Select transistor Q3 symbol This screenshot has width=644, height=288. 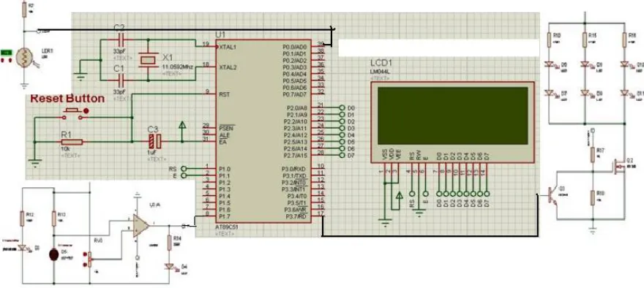click(553, 195)
